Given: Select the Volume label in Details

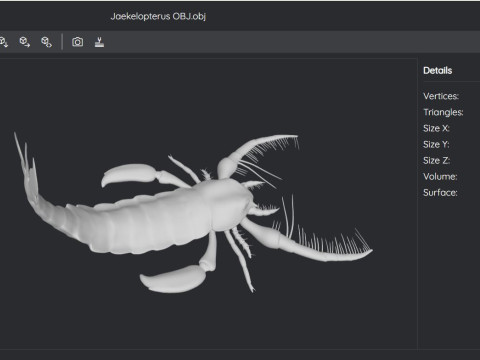Looking at the screenshot, I should [440, 176].
